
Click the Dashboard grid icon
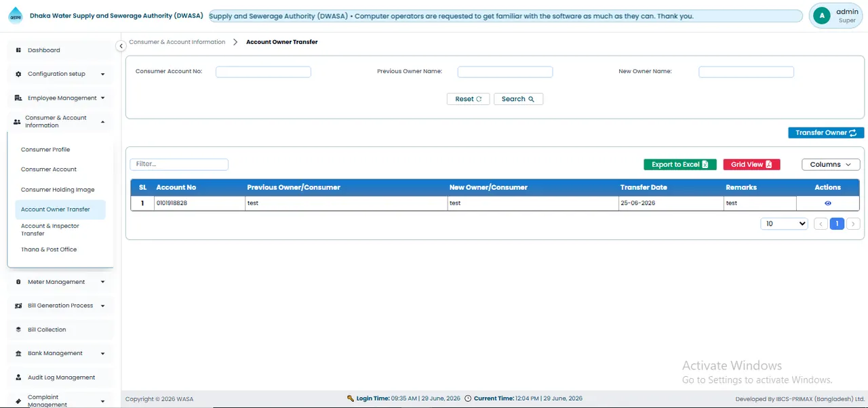coord(18,50)
